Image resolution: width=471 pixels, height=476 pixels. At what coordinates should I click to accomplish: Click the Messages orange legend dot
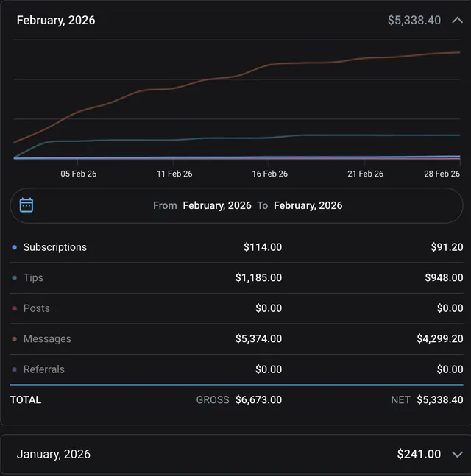(14, 338)
